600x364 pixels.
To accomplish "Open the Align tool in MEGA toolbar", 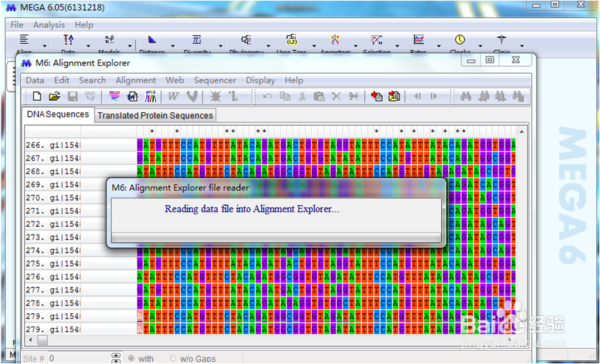I will click(24, 40).
